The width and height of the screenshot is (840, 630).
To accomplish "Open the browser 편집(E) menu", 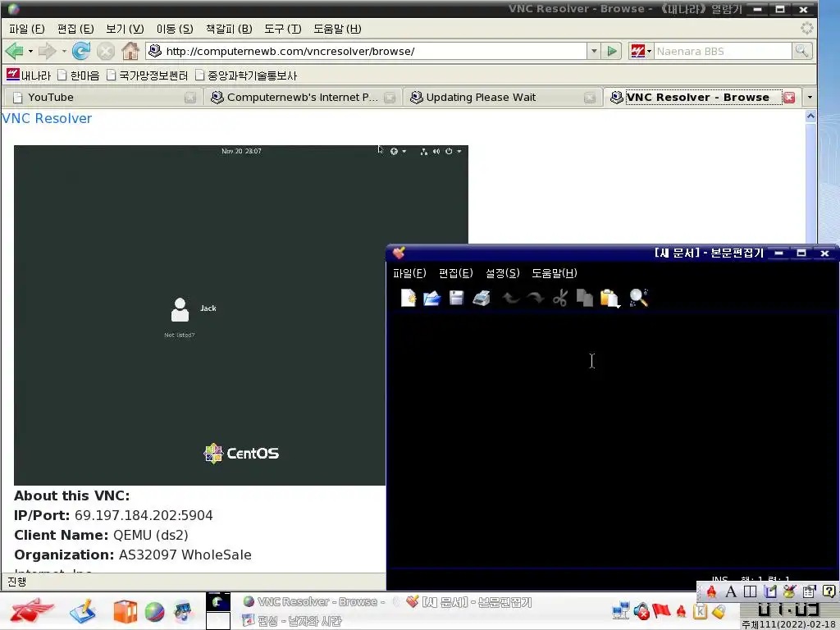I will tap(75, 29).
